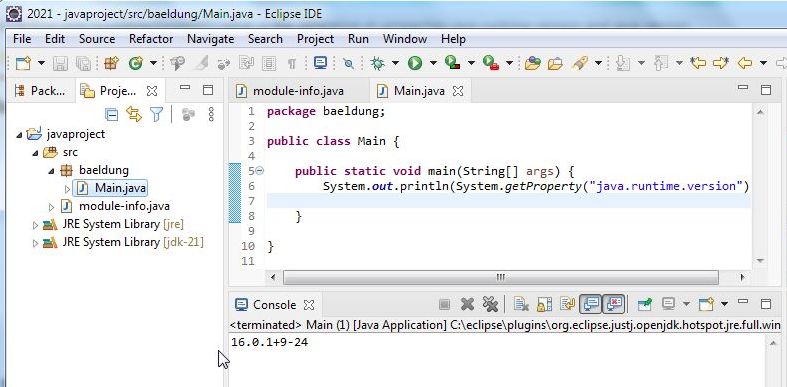The width and height of the screenshot is (787, 387).
Task: Click Clear Console icon
Action: pyautogui.click(x=521, y=304)
